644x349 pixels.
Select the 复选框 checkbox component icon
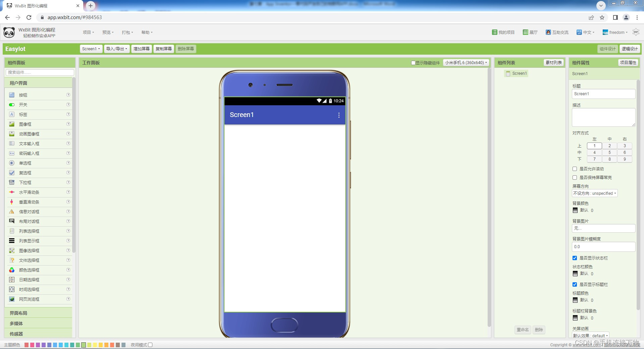pyautogui.click(x=11, y=173)
